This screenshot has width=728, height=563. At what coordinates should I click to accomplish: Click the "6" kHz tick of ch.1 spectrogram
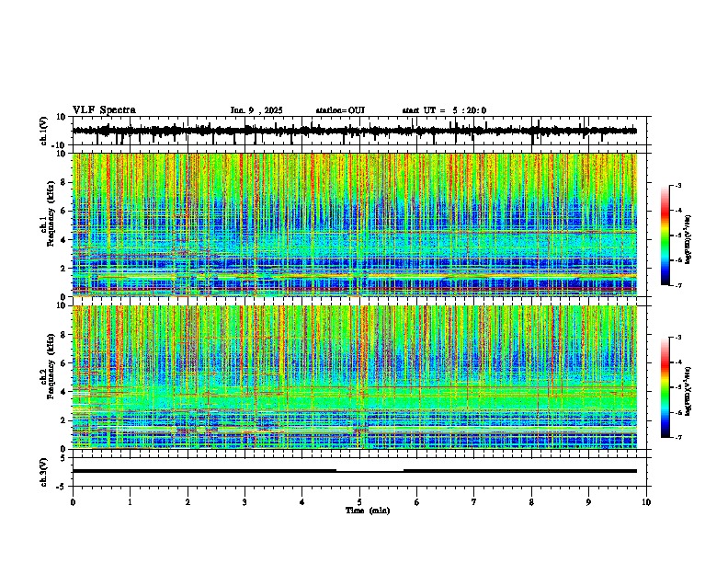(63, 212)
